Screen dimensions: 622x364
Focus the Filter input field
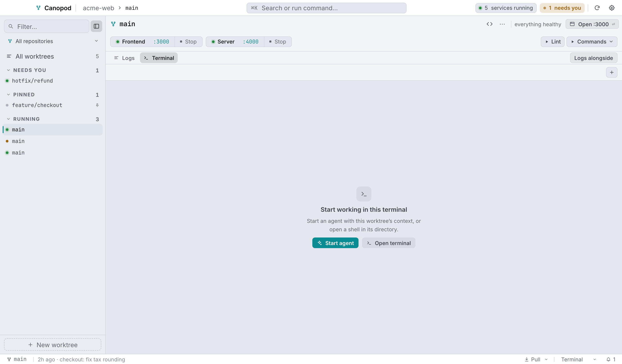(47, 26)
